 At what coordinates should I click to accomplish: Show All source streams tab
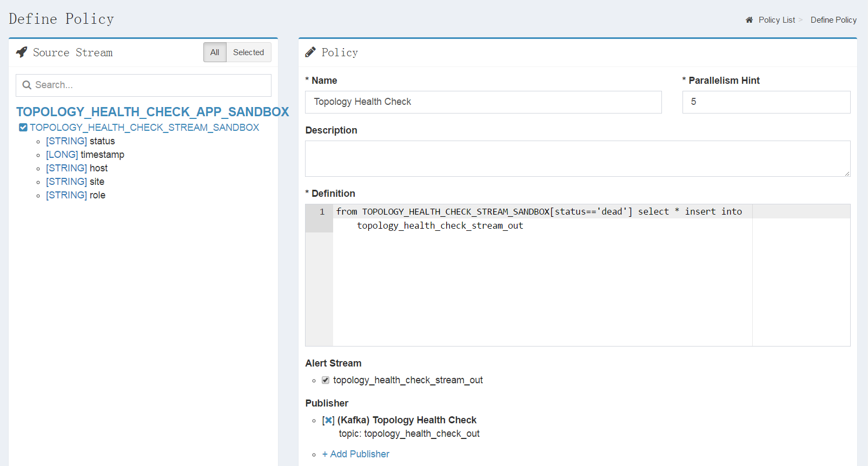215,52
